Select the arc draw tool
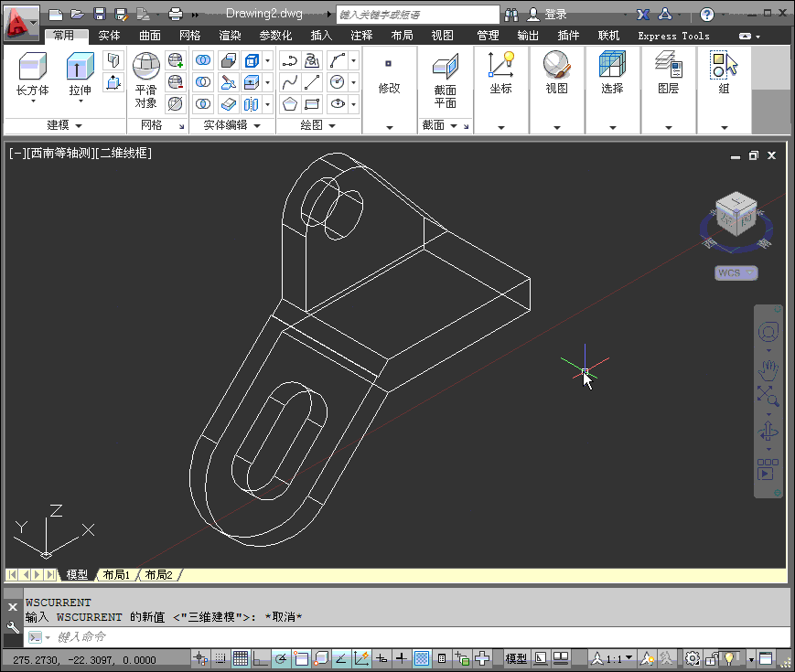This screenshot has width=795, height=672. click(x=338, y=61)
